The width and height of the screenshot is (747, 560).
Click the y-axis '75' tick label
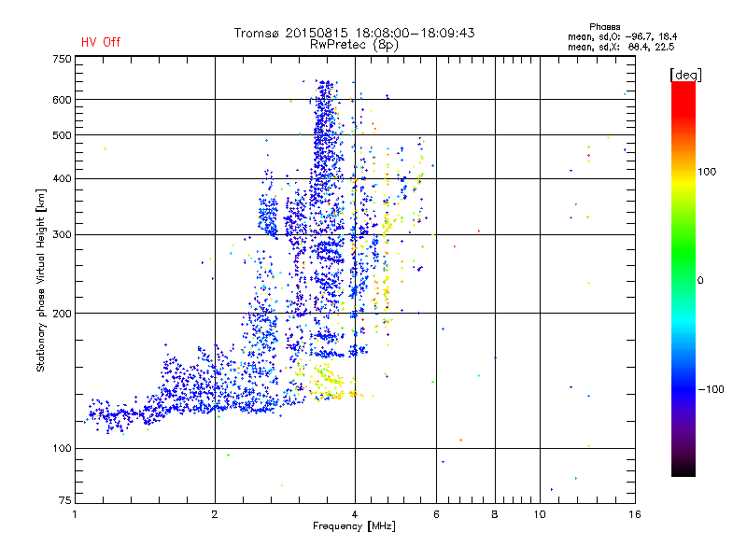click(x=65, y=500)
